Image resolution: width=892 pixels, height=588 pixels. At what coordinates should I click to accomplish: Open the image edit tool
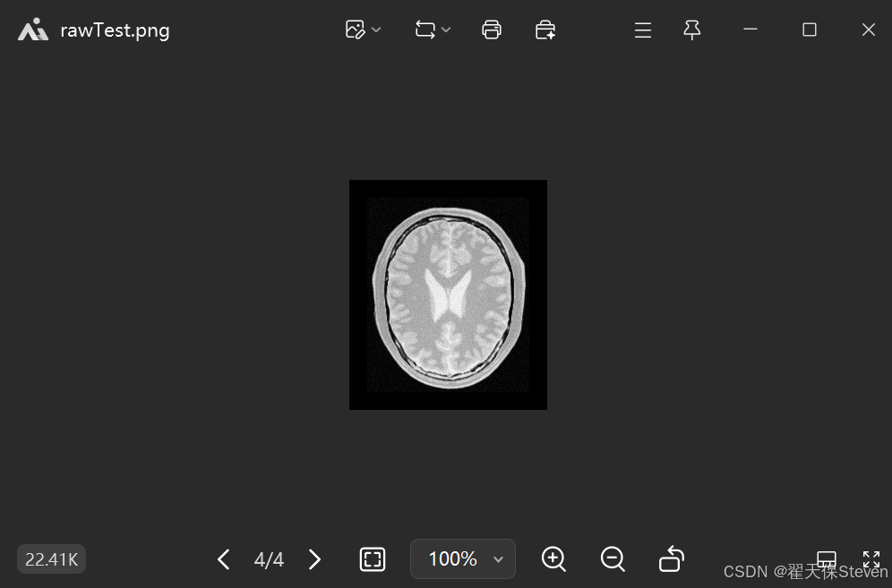[355, 30]
